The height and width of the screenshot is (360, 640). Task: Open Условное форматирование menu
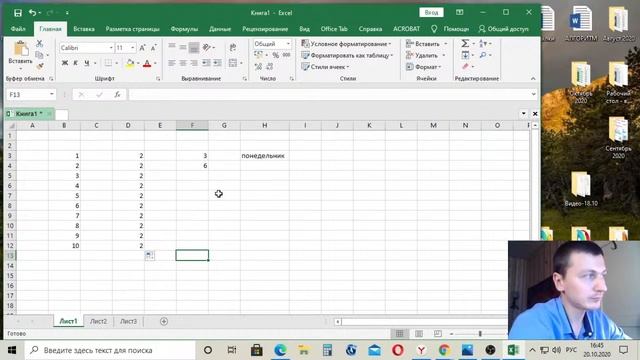346,44
